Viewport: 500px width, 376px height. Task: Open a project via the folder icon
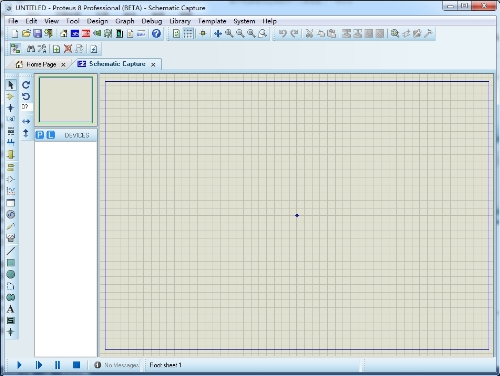[26, 34]
